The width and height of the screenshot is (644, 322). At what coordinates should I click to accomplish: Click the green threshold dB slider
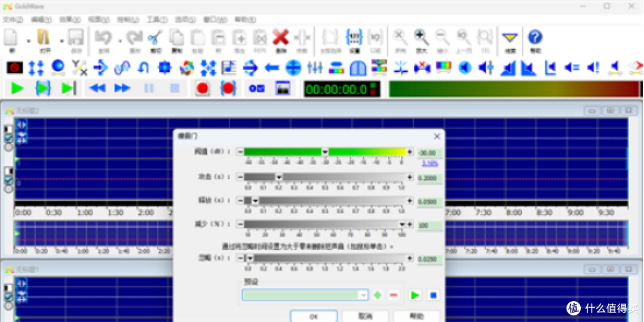click(324, 152)
